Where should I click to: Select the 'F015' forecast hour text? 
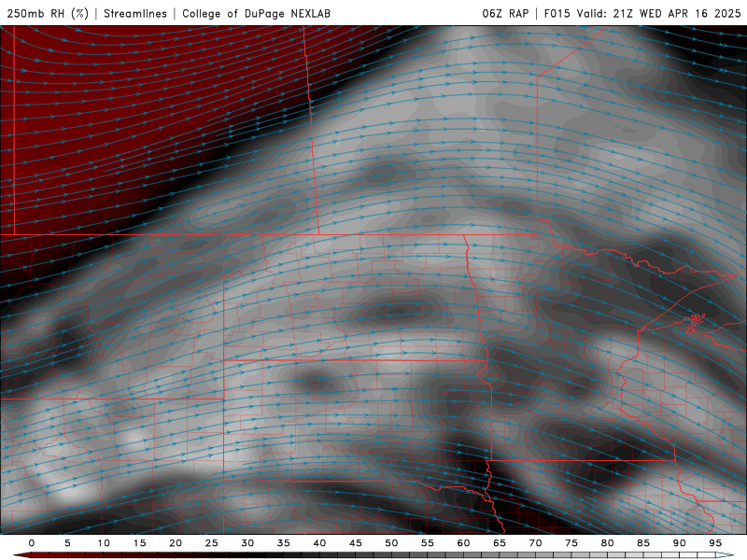click(557, 14)
